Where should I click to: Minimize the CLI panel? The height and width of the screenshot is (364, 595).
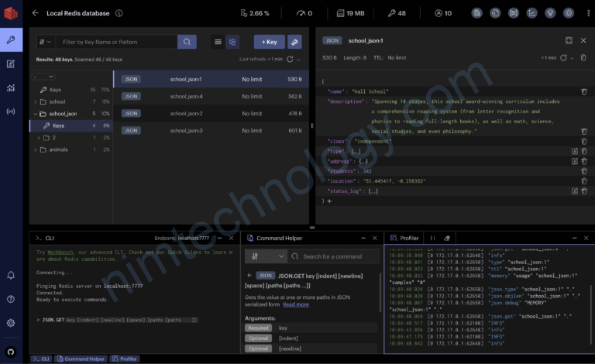(220, 238)
